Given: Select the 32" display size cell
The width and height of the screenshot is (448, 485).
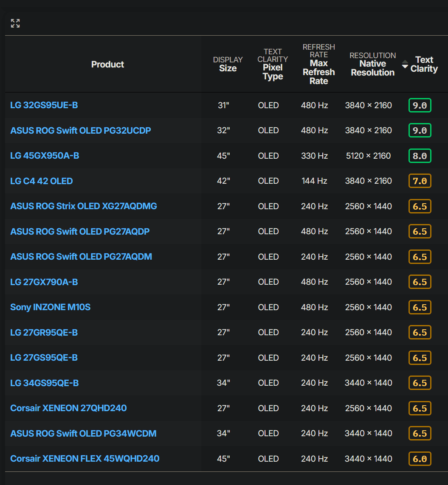Looking at the screenshot, I should click(x=223, y=131).
